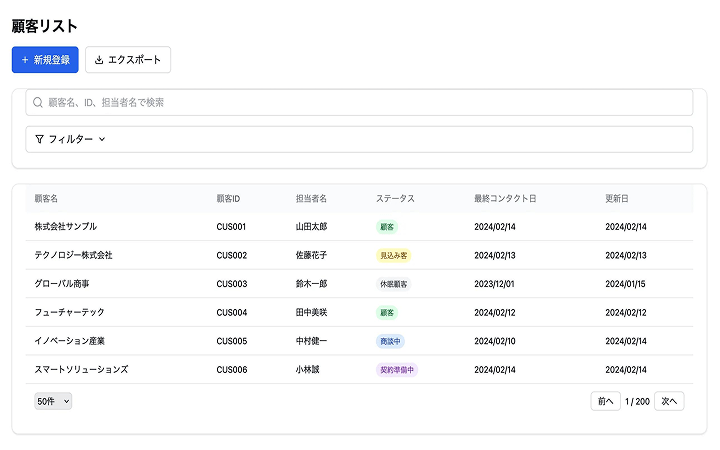Click the download icon in エクスポート

point(99,60)
